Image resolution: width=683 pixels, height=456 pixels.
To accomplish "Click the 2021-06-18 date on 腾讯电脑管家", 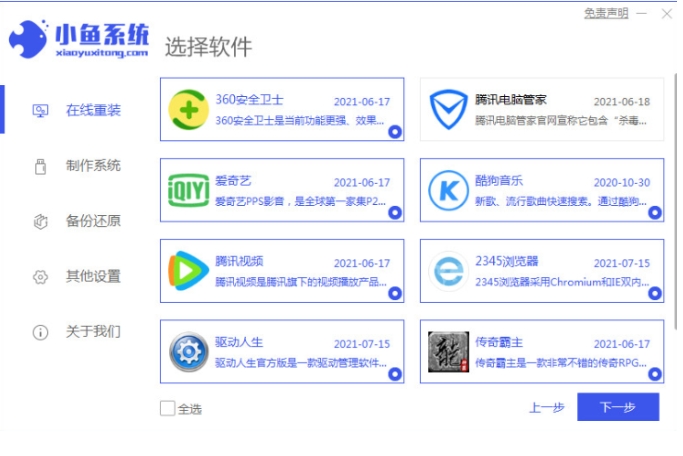I will (622, 101).
